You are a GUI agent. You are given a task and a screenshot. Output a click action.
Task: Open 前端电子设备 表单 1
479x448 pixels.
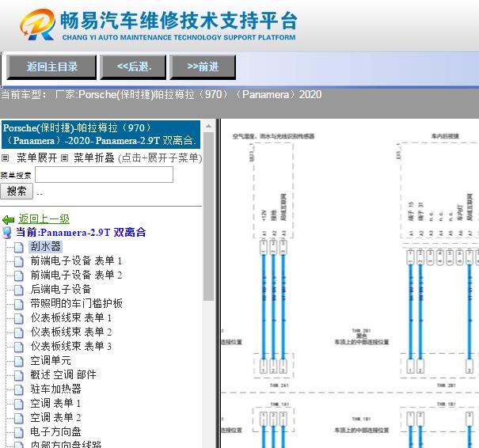click(76, 260)
